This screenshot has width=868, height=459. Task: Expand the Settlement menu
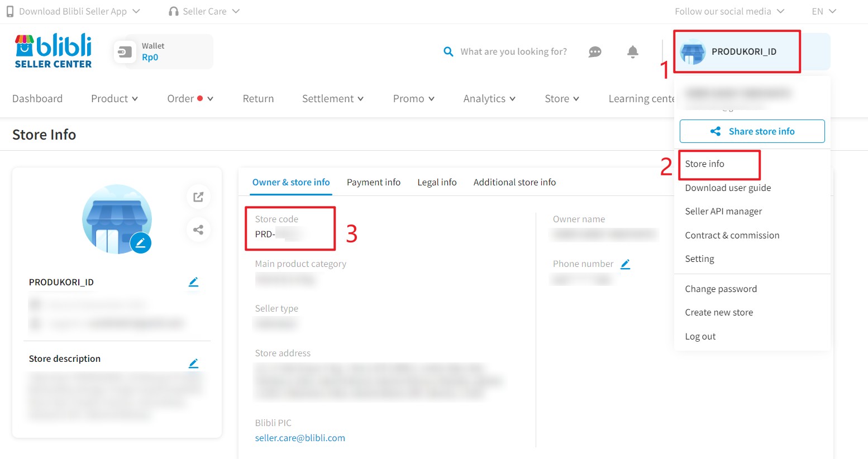[x=333, y=99]
